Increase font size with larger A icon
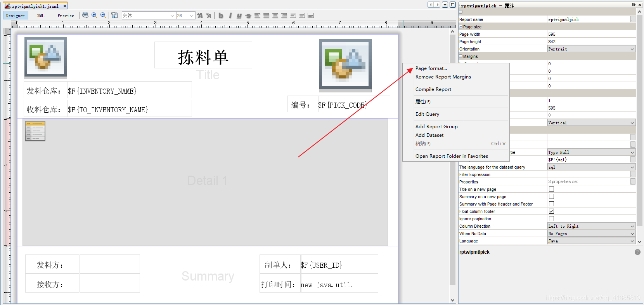Viewport: 644px width, 305px height. coord(200,16)
